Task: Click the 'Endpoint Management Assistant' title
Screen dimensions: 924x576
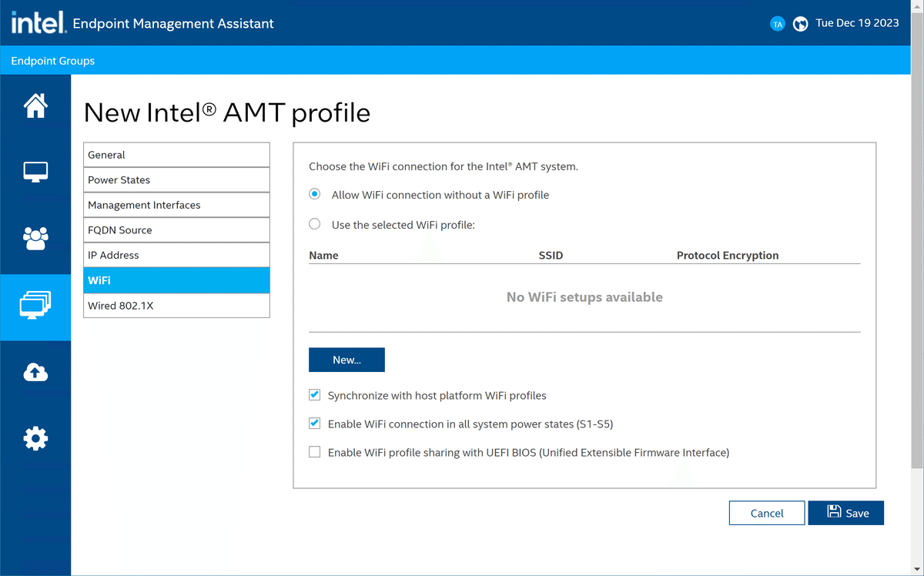Action: pos(173,24)
